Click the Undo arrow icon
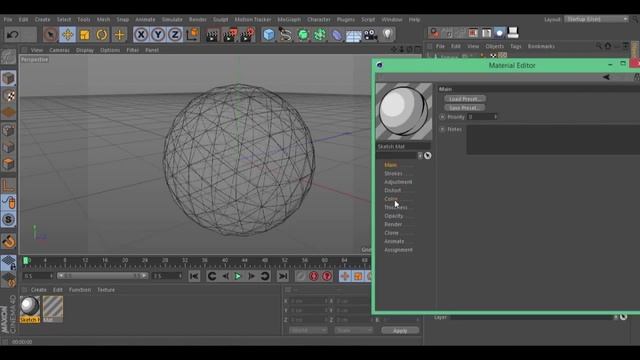 (13, 35)
